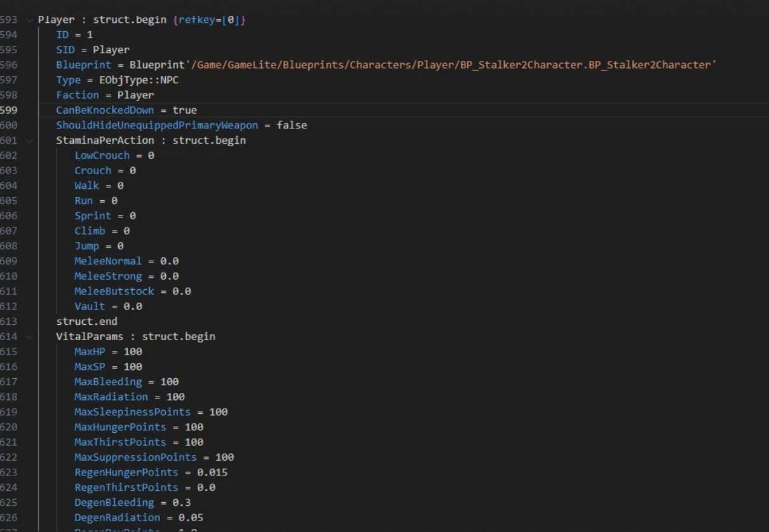This screenshot has width=769, height=532.
Task: Click line number 613 in gutter
Action: pyautogui.click(x=9, y=322)
